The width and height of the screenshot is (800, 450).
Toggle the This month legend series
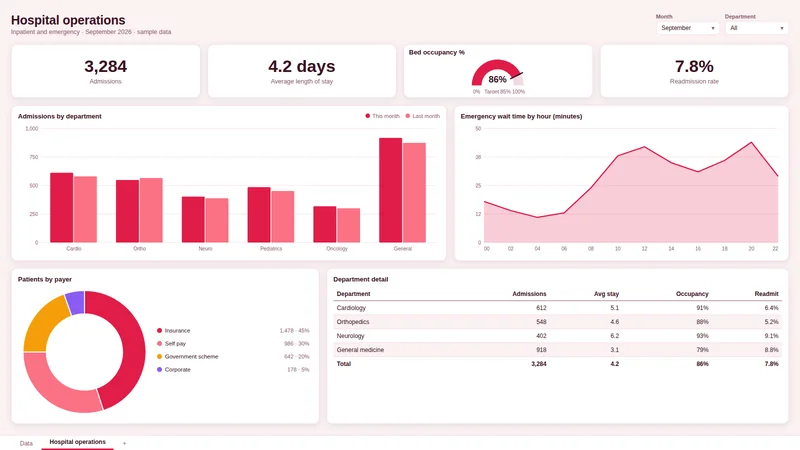[382, 116]
